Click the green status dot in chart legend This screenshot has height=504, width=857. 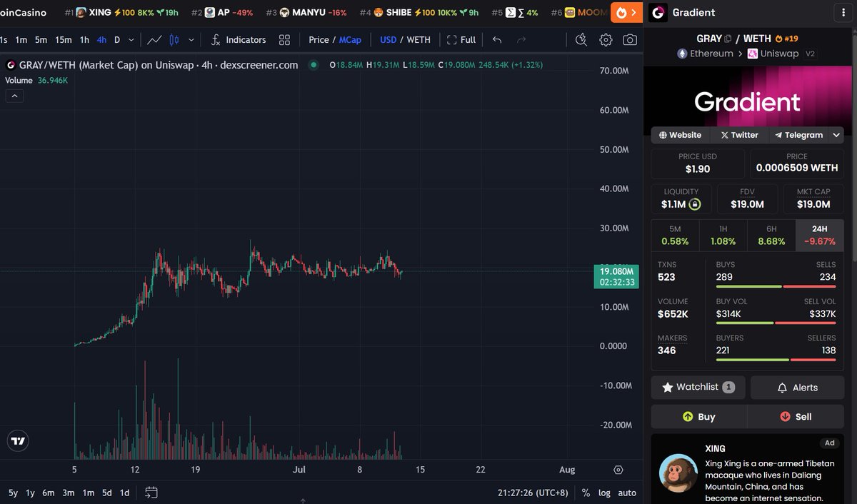313,65
